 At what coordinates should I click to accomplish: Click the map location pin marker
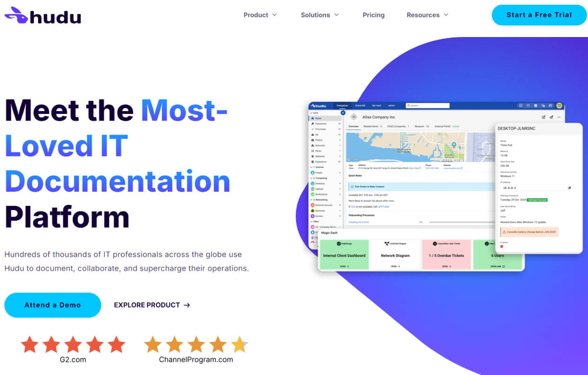(x=454, y=145)
